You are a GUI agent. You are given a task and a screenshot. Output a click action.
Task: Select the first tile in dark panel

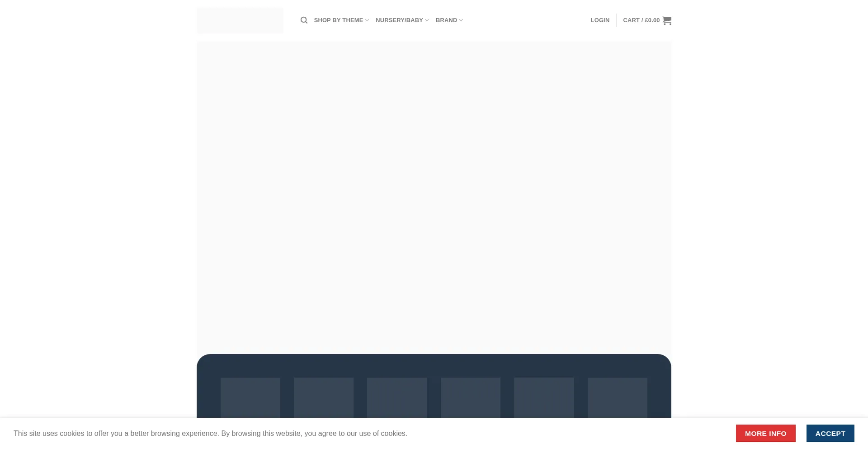coord(250,397)
